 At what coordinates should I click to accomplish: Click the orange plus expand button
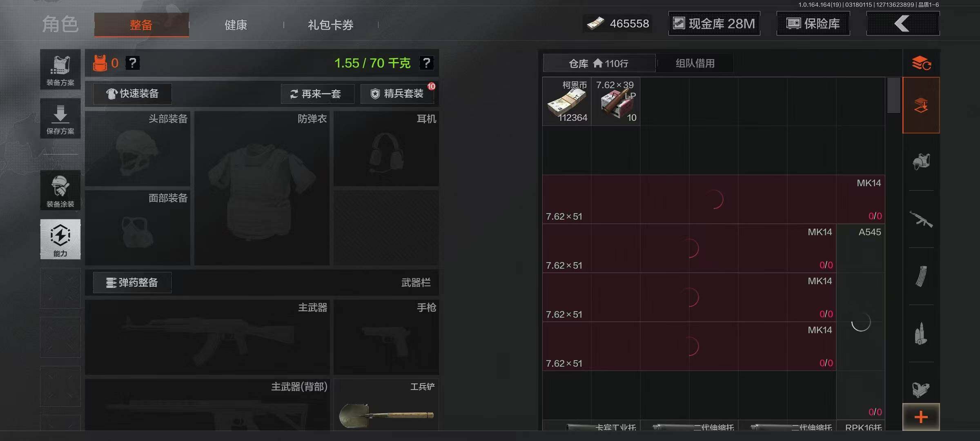[921, 417]
